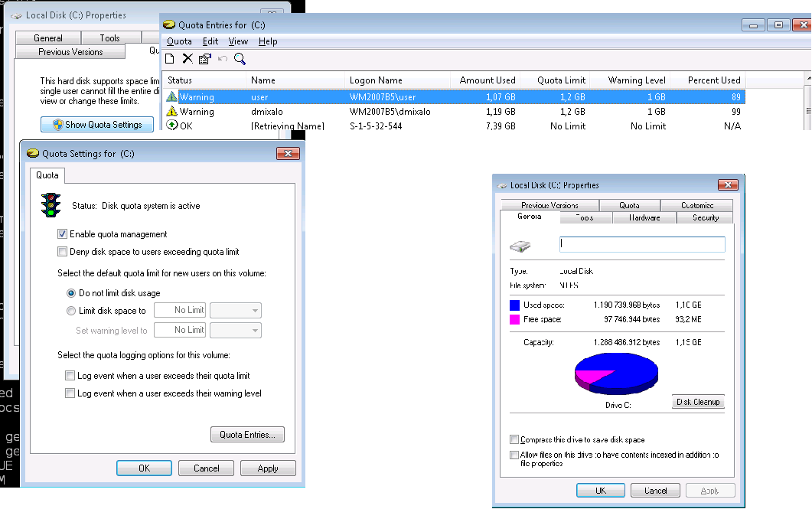Click Cancel in the Quota Settings dialog
Screen dimensions: 812x509
click(x=206, y=468)
